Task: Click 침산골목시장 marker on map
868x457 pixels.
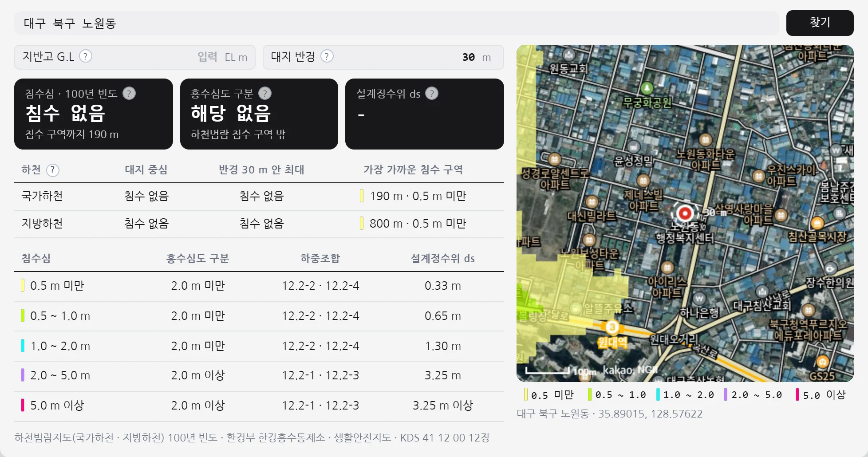Action: (x=817, y=223)
